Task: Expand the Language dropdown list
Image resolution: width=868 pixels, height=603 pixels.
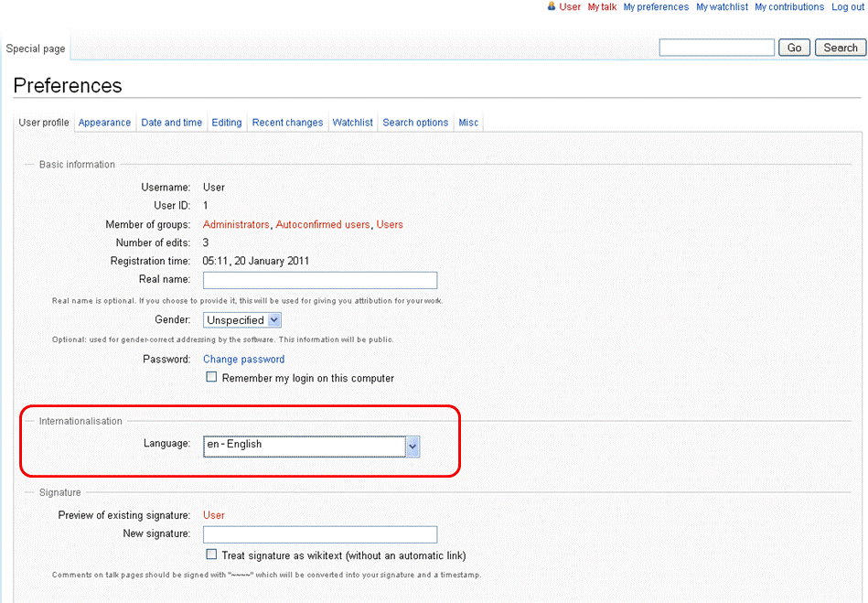Action: click(x=413, y=446)
